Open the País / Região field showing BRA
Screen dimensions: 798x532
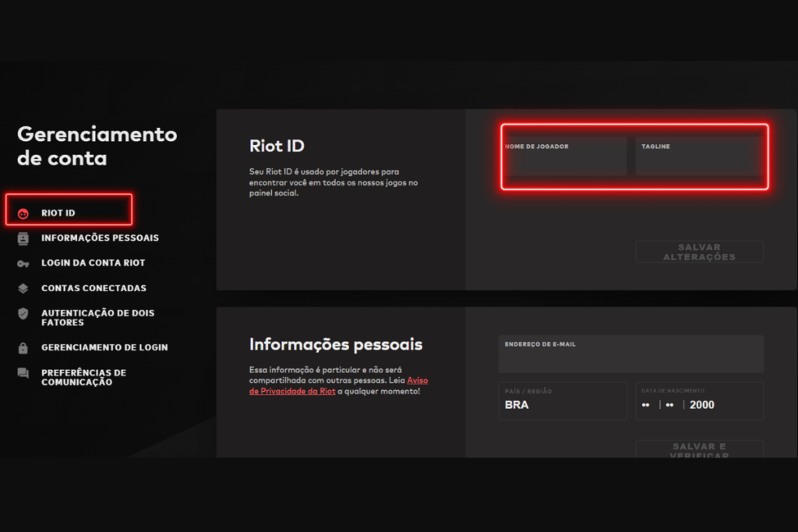[x=563, y=401]
